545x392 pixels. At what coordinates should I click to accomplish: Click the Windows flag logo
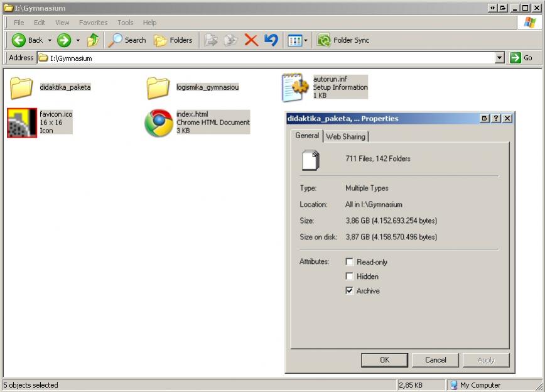pyautogui.click(x=530, y=23)
